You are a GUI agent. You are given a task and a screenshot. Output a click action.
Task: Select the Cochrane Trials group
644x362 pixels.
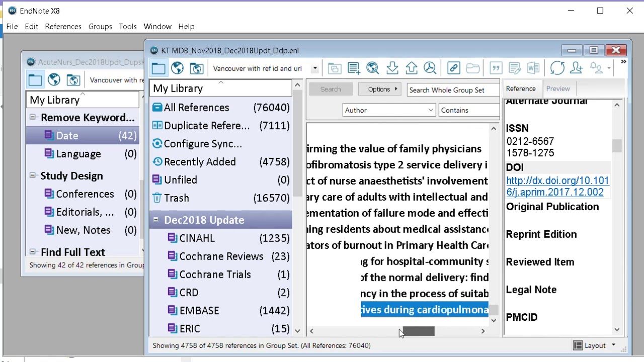(x=221, y=275)
